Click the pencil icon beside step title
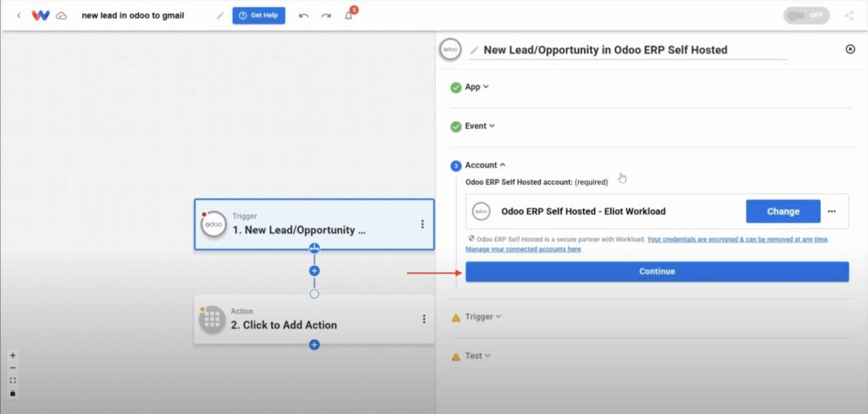This screenshot has width=868, height=414. click(475, 50)
